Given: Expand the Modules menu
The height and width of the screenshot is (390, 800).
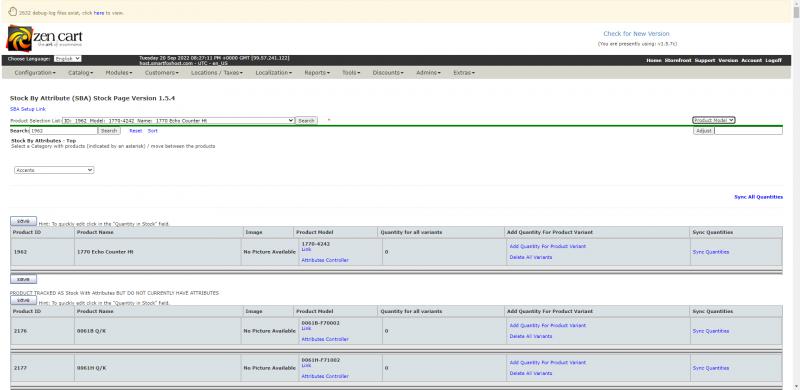Looking at the screenshot, I should [119, 73].
